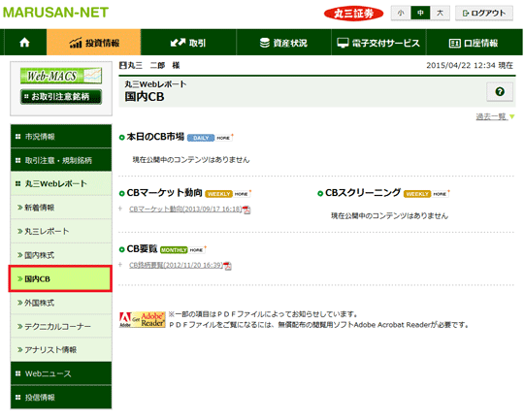Collapse the 丸三Webレポート sidebar section
The width and height of the screenshot is (524, 420).
(61, 183)
